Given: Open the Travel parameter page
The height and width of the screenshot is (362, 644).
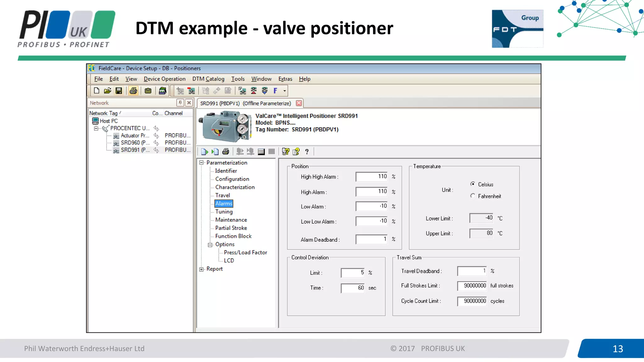Looking at the screenshot, I should tap(222, 195).
